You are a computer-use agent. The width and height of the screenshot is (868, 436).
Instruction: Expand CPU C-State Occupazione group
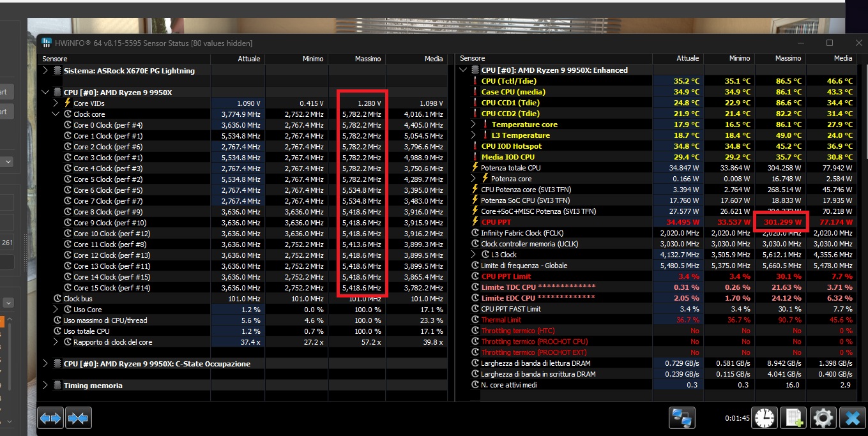45,364
